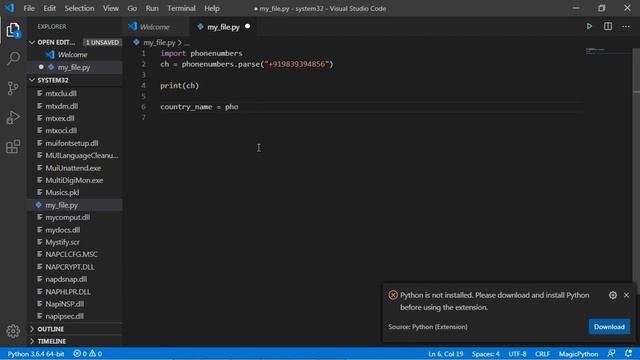Screen dimensions: 640x360
Task: Open the Extensions view
Action: (13, 147)
